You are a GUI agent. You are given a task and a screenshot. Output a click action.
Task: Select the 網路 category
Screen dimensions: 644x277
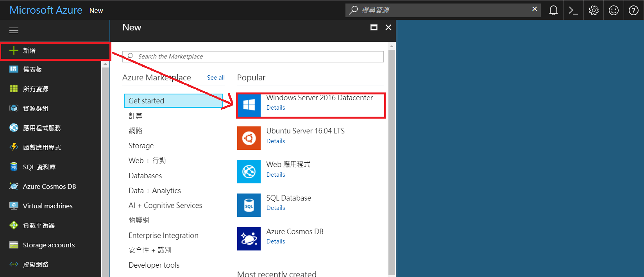pos(136,131)
